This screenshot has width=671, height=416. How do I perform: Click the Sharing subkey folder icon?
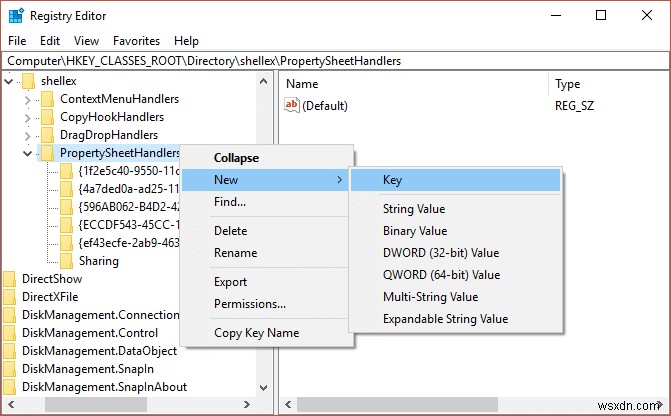point(66,261)
